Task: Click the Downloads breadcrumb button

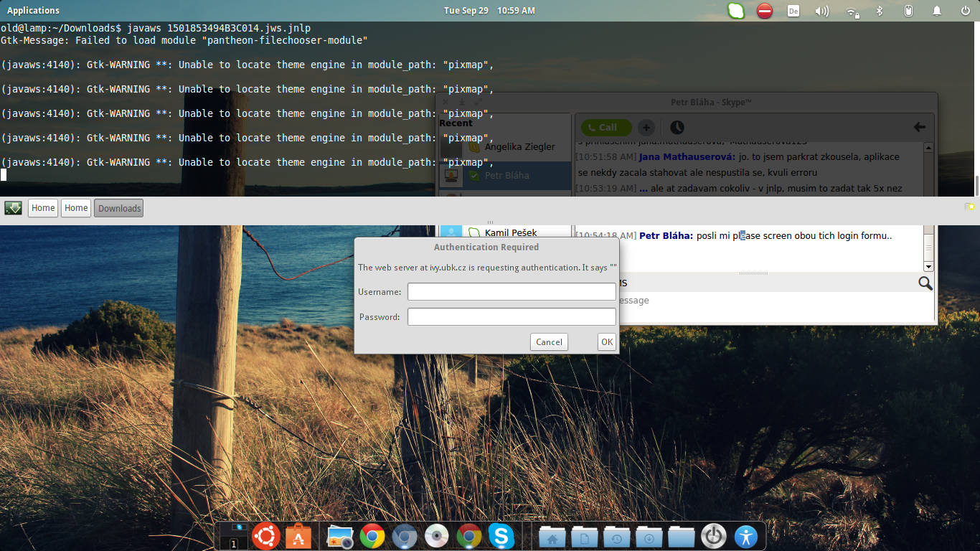Action: (119, 208)
